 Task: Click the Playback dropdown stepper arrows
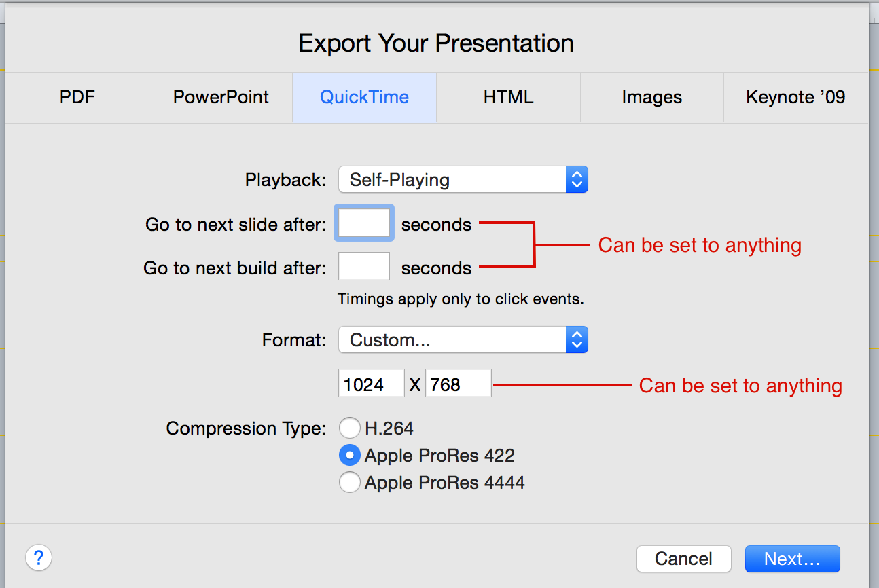coord(577,180)
